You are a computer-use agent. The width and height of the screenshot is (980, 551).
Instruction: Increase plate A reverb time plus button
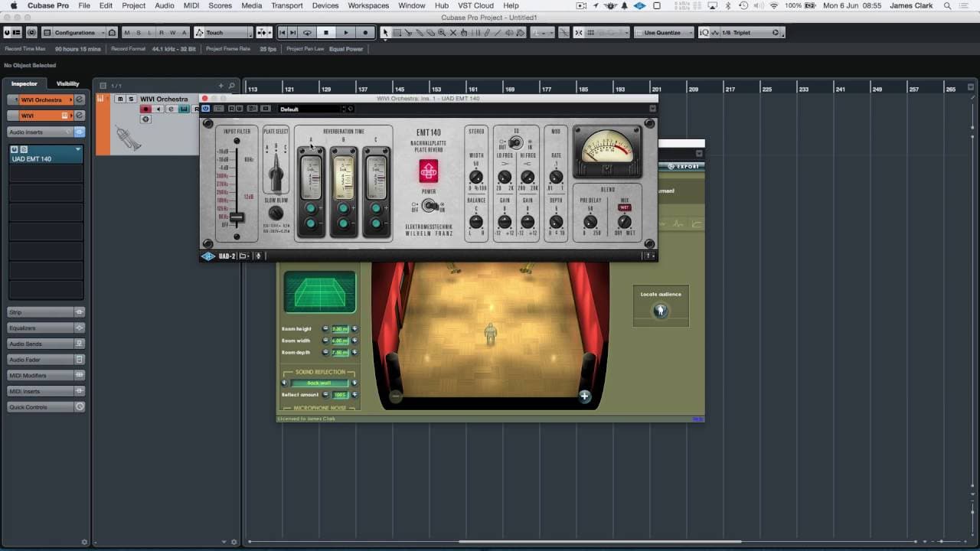311,208
